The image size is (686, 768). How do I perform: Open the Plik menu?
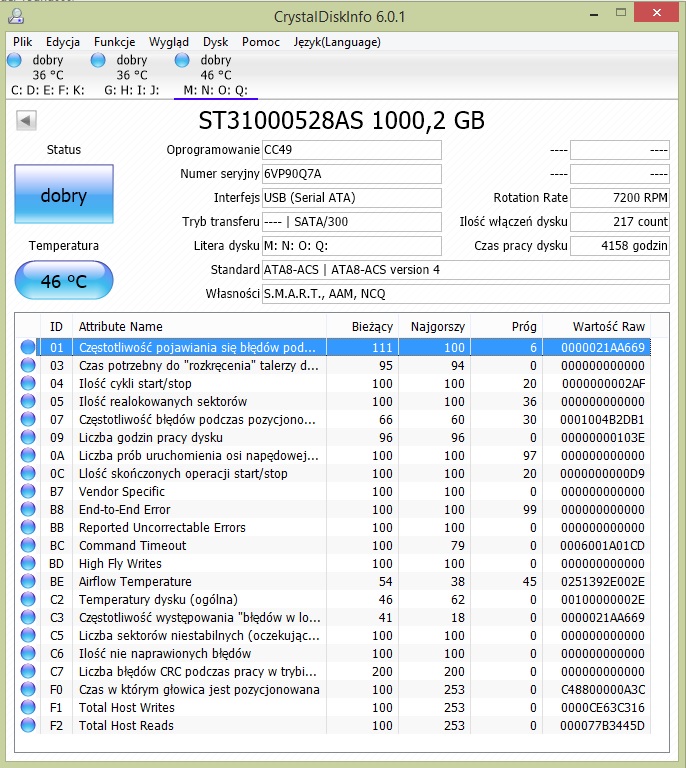tap(23, 42)
